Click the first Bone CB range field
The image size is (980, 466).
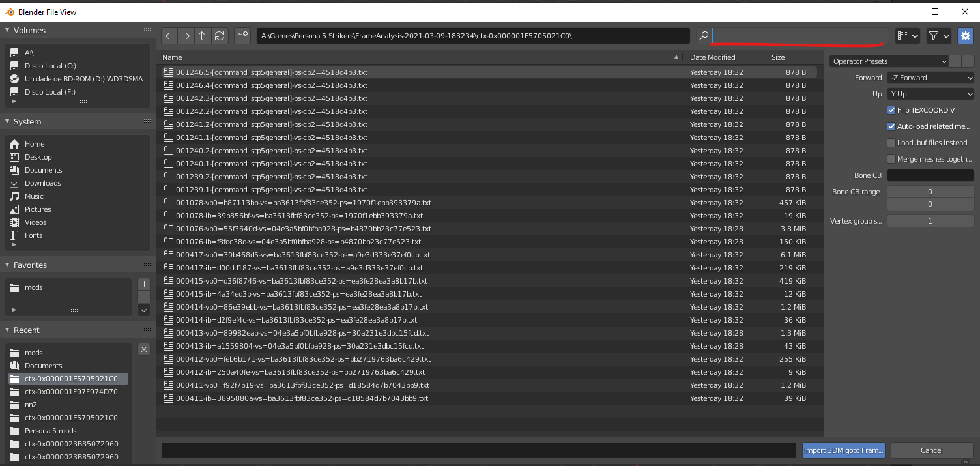click(930, 192)
